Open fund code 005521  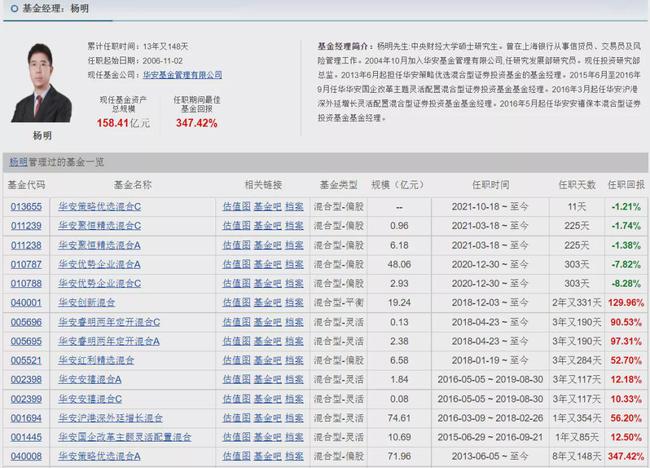click(x=26, y=361)
